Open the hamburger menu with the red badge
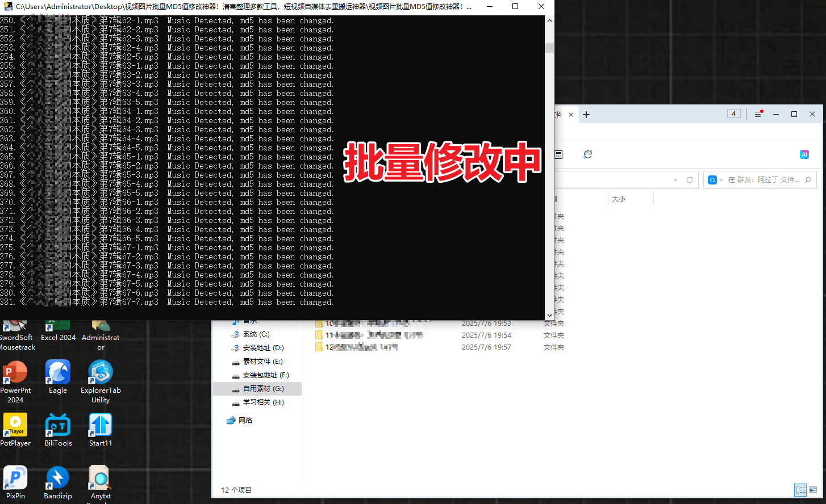This screenshot has height=504, width=826. point(758,114)
